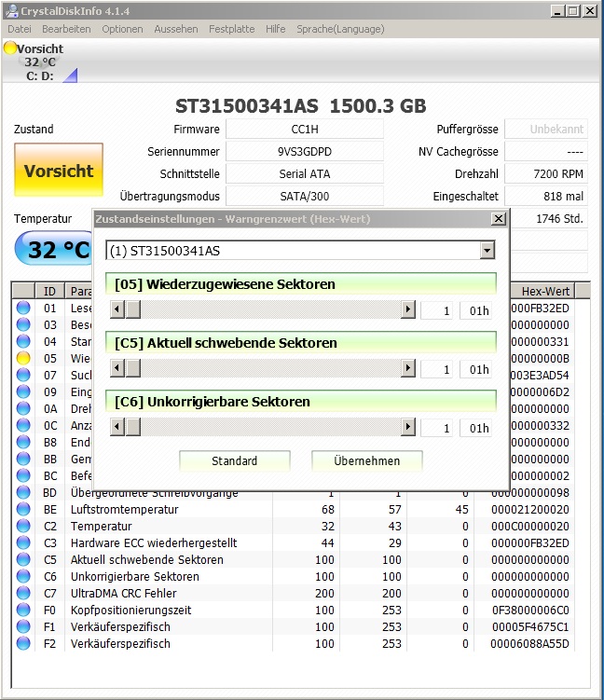
Task: Click left arrow of Unkorrigierbare Sektoren slider
Action: tap(117, 427)
